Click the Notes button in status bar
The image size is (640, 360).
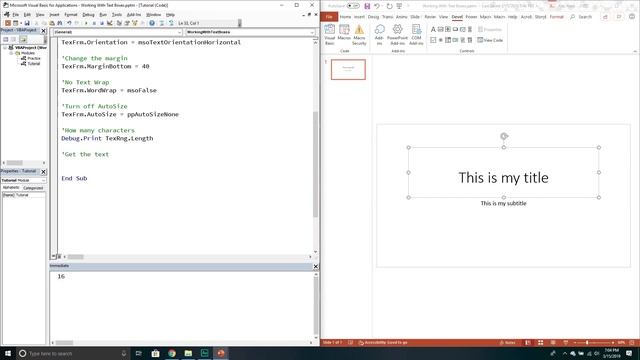tap(507, 342)
